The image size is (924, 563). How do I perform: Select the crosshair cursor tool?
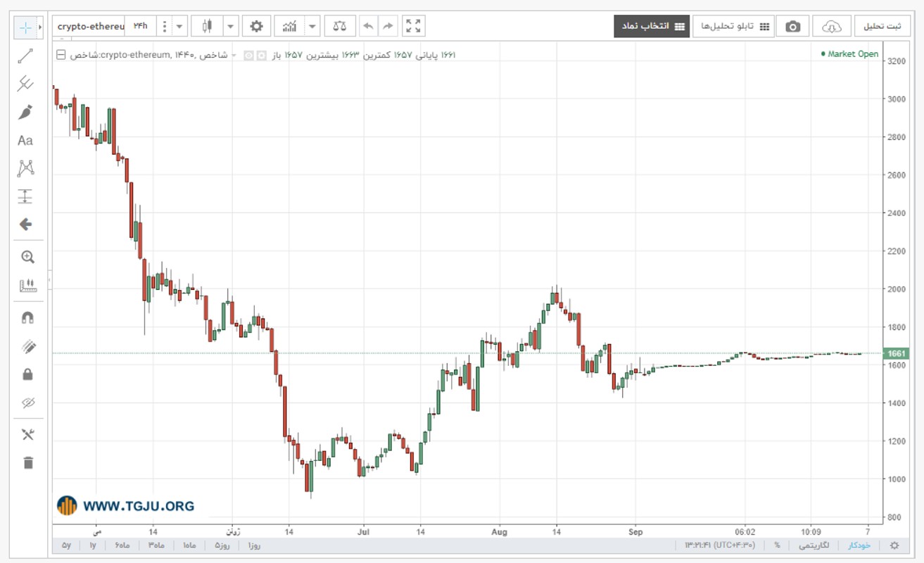[x=25, y=27]
